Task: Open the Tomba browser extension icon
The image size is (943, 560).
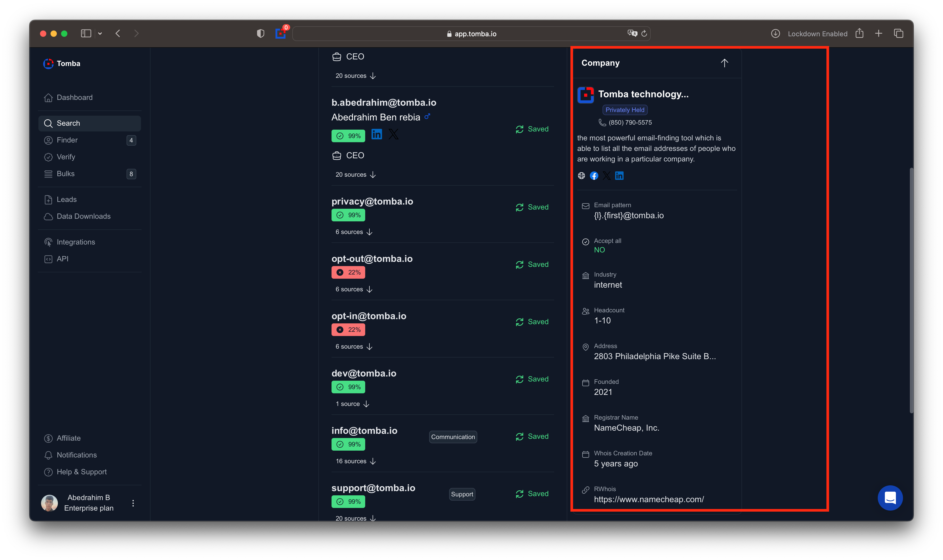Action: coord(280,34)
